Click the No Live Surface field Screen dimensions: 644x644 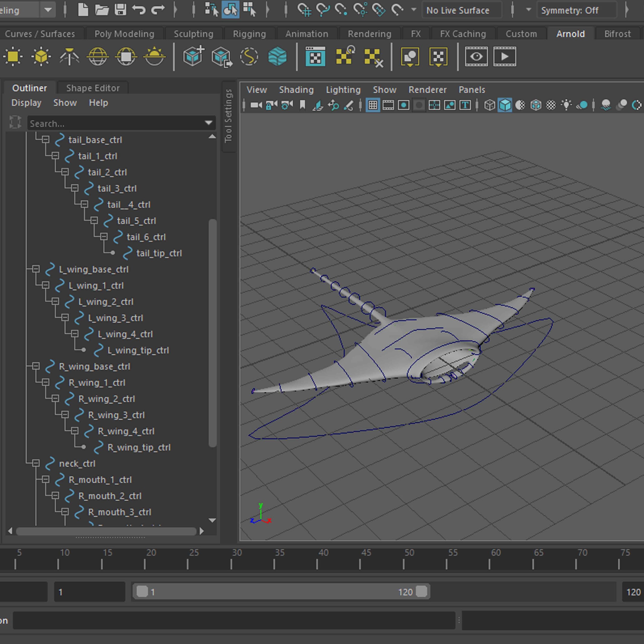[x=462, y=10]
